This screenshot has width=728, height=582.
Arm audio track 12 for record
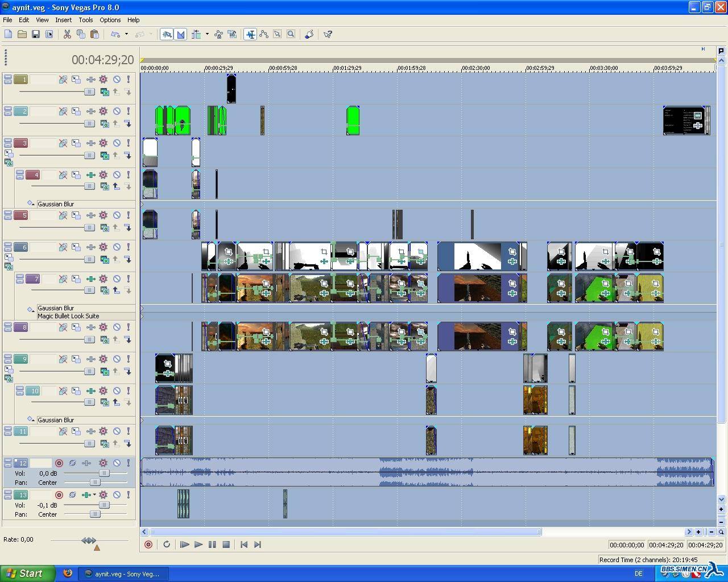click(59, 463)
